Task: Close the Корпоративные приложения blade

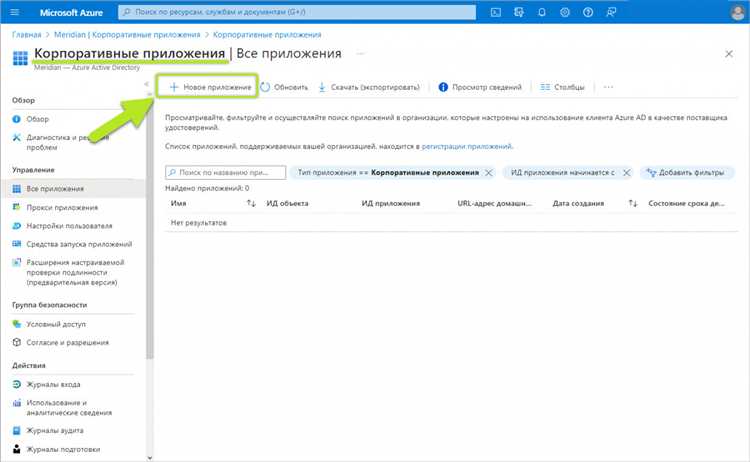Action: click(x=728, y=54)
